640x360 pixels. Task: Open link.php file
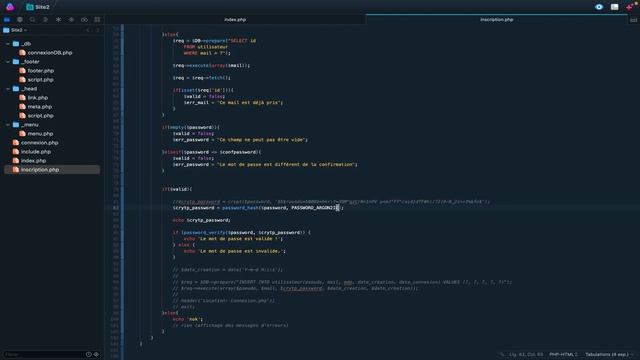tap(38, 98)
